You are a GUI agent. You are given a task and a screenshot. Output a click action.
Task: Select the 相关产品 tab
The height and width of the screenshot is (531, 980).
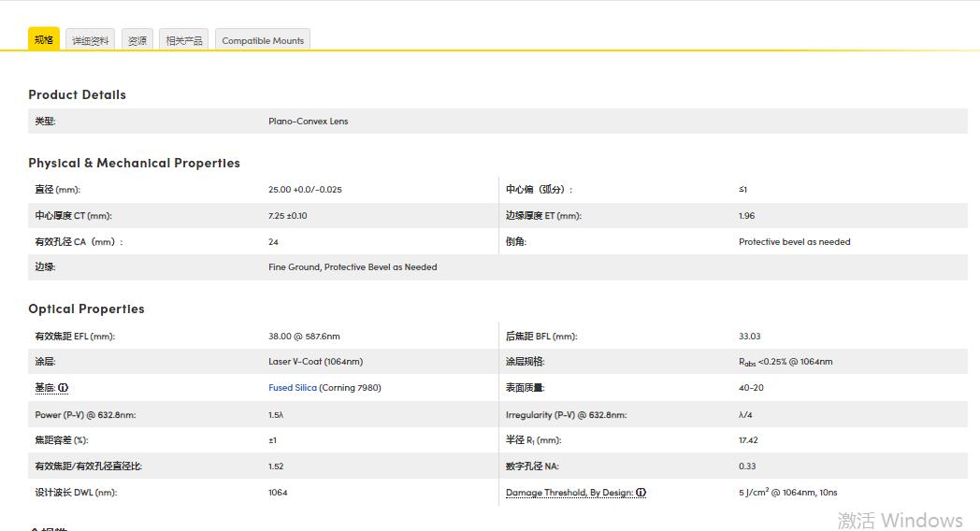point(183,40)
